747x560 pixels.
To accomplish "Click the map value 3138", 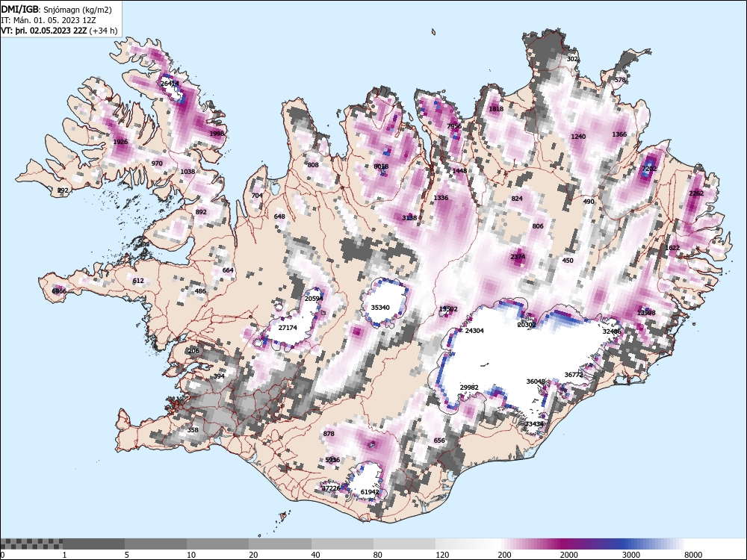I will tap(409, 217).
